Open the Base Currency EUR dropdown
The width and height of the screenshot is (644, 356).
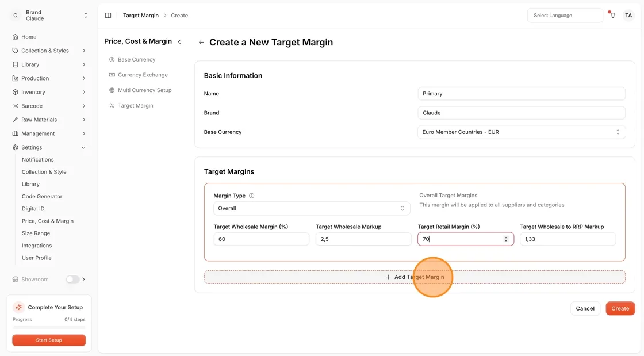tap(521, 132)
